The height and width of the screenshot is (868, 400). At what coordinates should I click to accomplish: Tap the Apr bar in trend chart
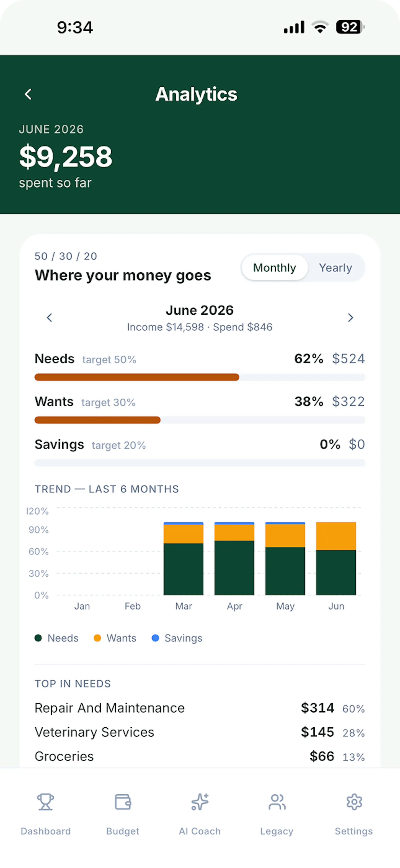pos(234,558)
